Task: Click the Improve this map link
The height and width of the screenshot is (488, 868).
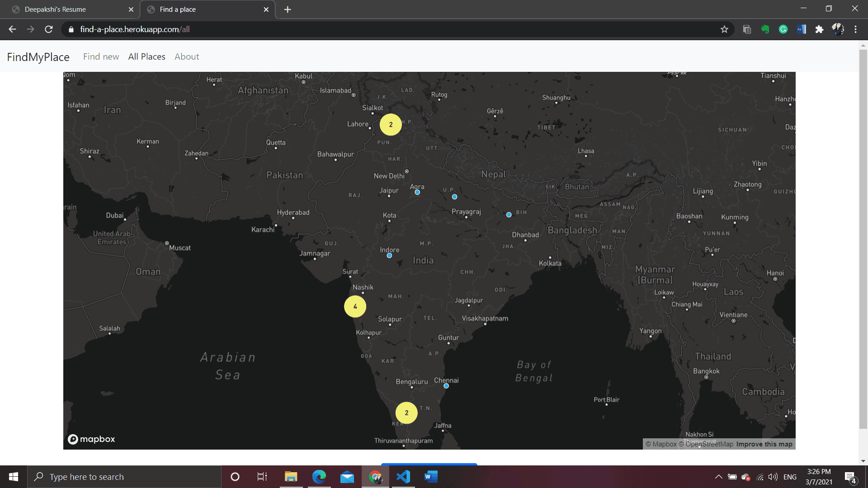Action: pos(764,444)
